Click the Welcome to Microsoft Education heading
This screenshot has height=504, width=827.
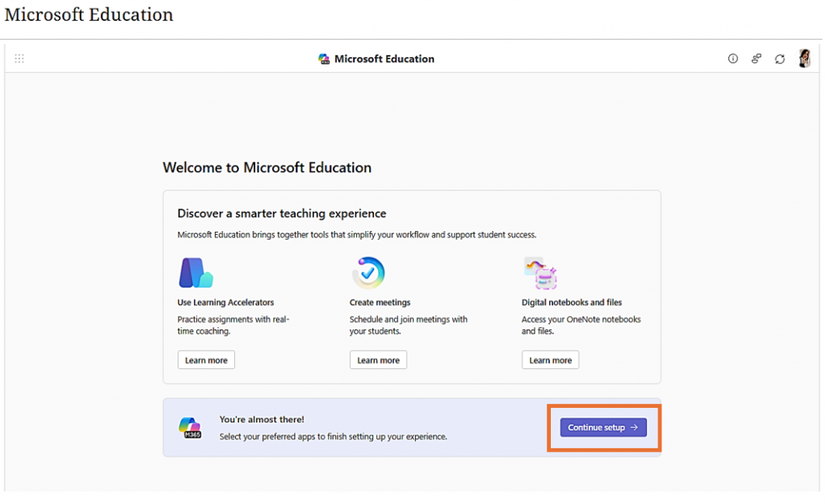(267, 168)
